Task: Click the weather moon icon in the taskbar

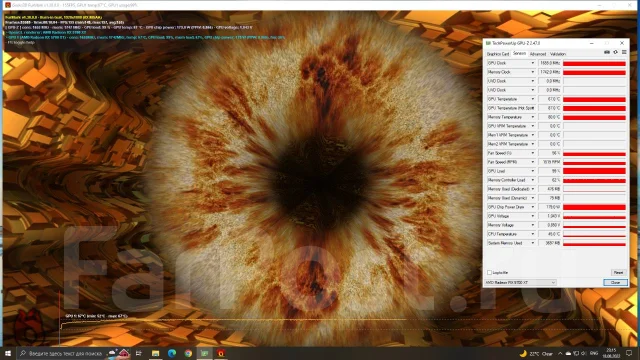Action: (x=523, y=353)
